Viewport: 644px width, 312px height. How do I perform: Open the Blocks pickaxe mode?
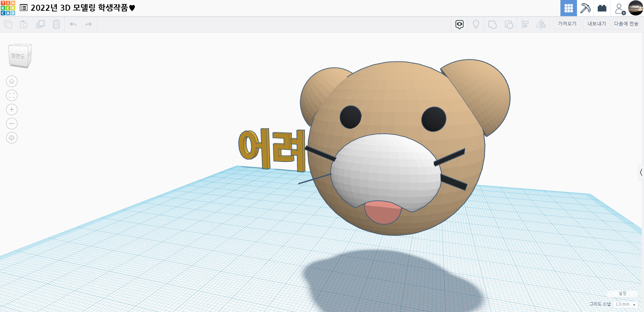[585, 8]
